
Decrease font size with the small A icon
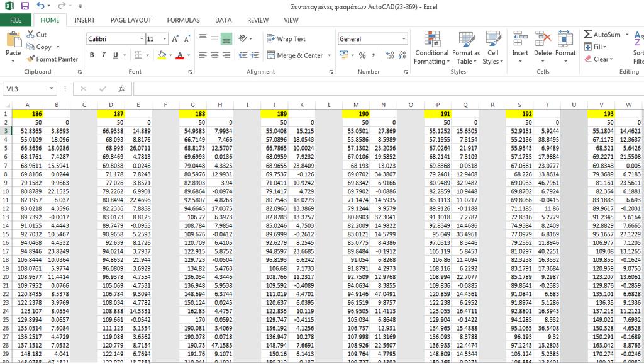[187, 38]
